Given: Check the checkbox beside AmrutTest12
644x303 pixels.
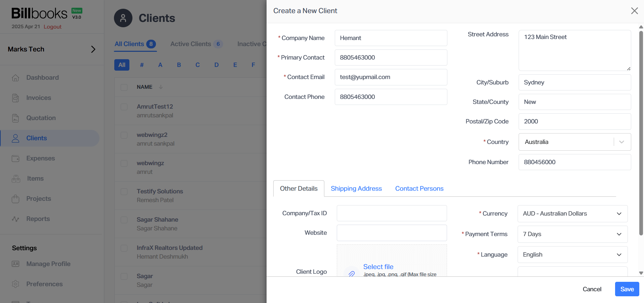Looking at the screenshot, I should tap(124, 107).
